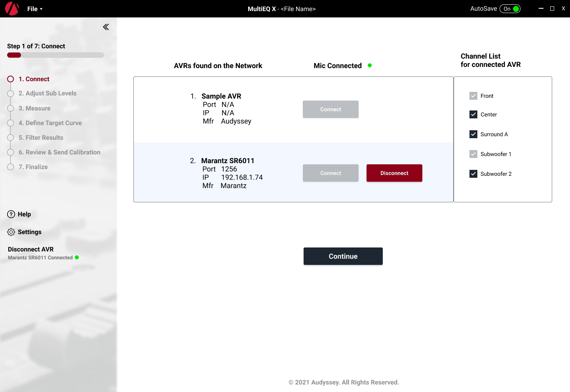Maximize the MultiEQ X window
The image size is (570, 392).
[x=552, y=8]
